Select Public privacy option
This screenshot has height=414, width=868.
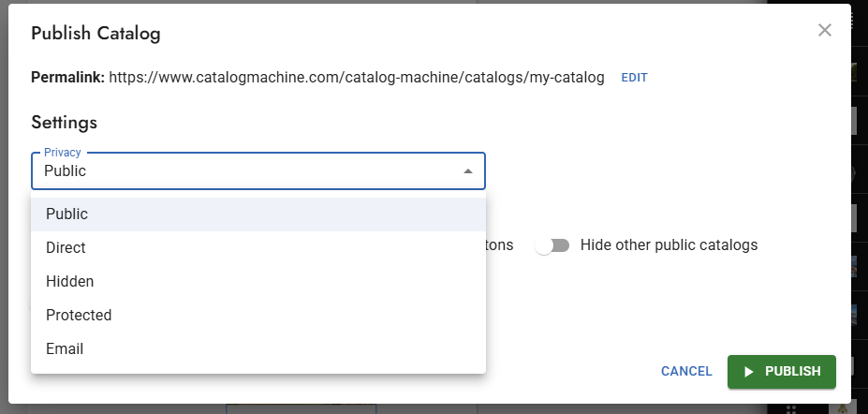tap(258, 214)
